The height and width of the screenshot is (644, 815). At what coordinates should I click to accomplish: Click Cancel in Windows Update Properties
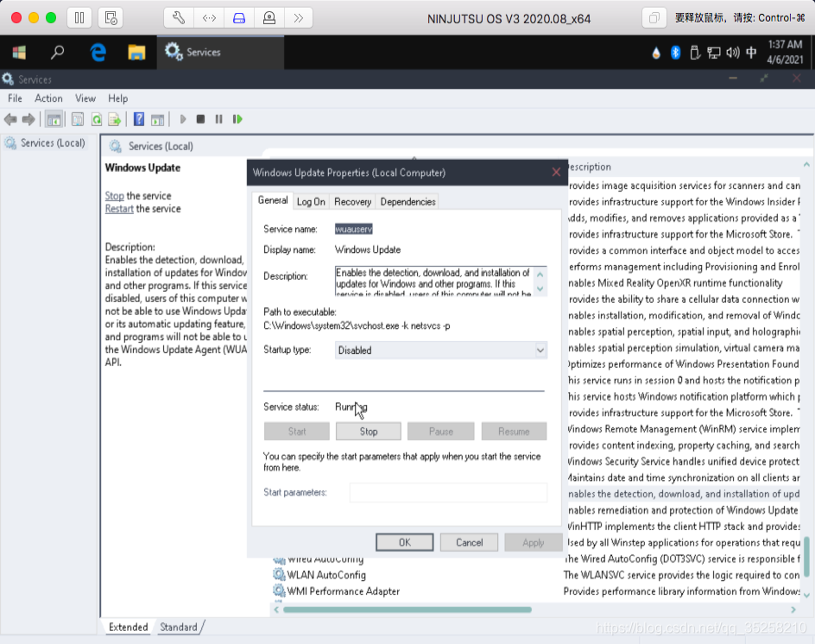[x=469, y=542]
